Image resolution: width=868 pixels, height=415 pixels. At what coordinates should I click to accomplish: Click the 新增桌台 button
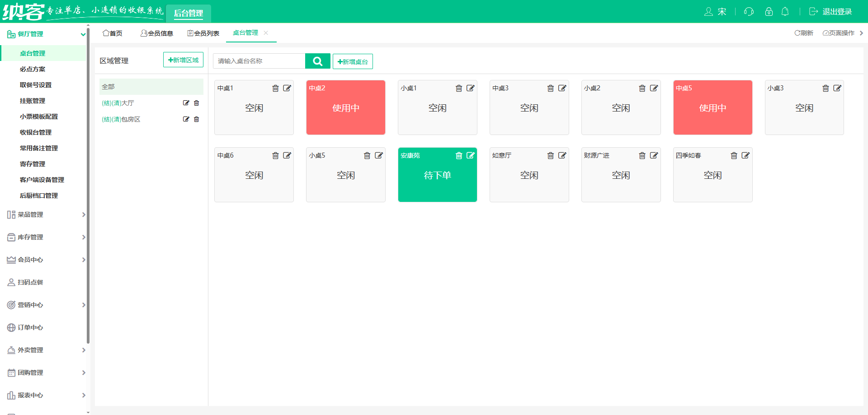(x=353, y=61)
